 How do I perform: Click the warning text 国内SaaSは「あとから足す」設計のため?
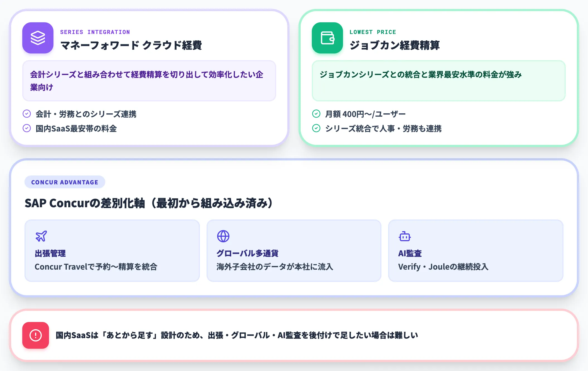[x=237, y=335]
